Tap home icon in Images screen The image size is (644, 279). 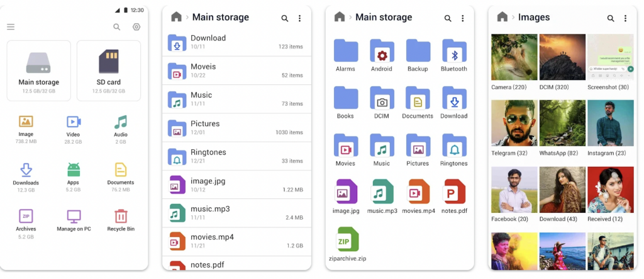coord(502,17)
